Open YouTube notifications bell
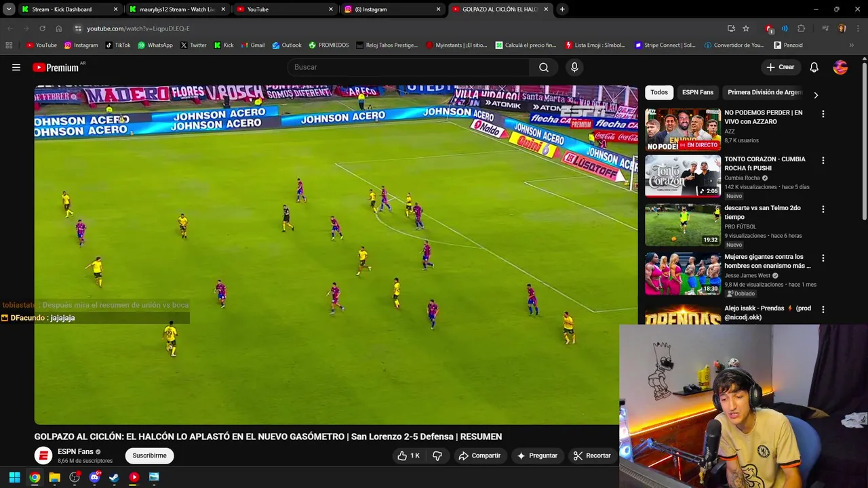The width and height of the screenshot is (868, 488). 814,67
